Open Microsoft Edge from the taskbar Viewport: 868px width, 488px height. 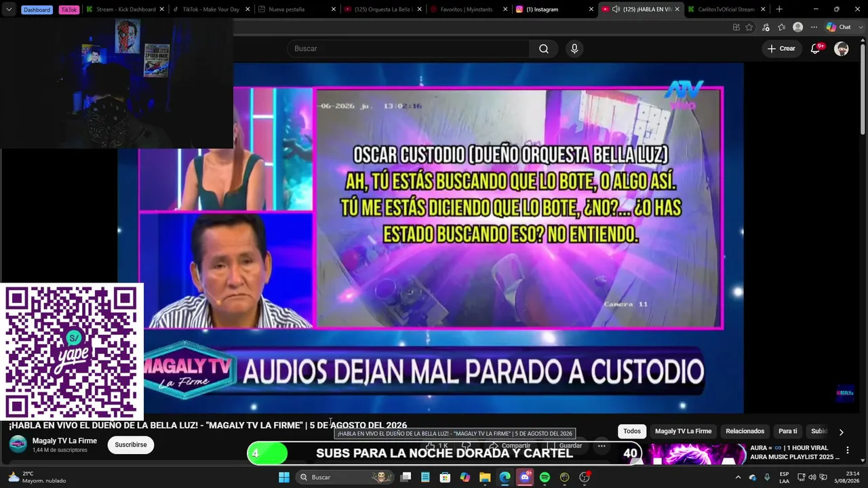505,477
